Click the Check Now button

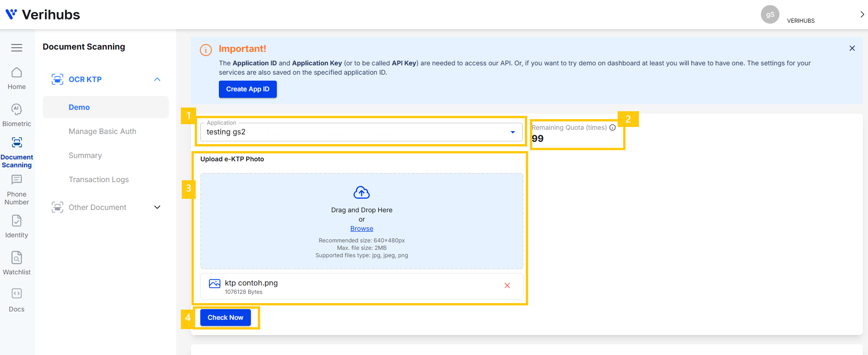pos(225,317)
